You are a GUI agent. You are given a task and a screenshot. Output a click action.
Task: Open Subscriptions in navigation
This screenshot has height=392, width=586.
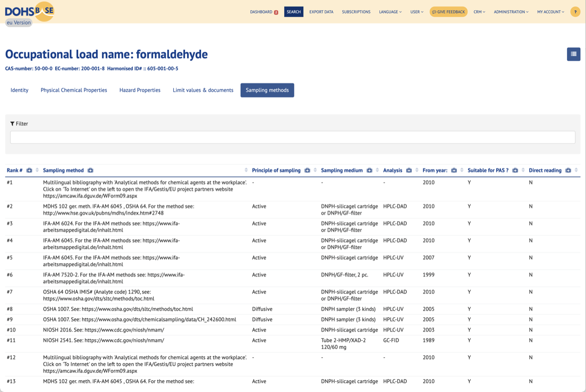356,12
